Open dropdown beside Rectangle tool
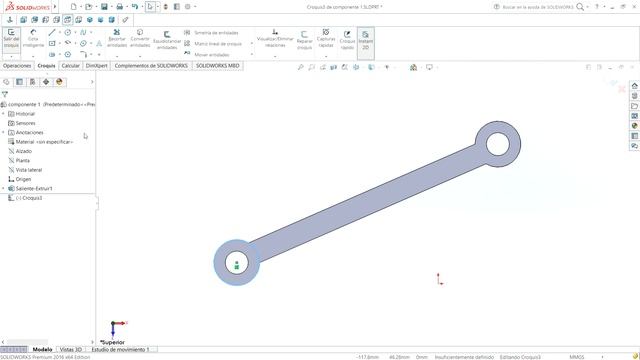 [60, 43]
